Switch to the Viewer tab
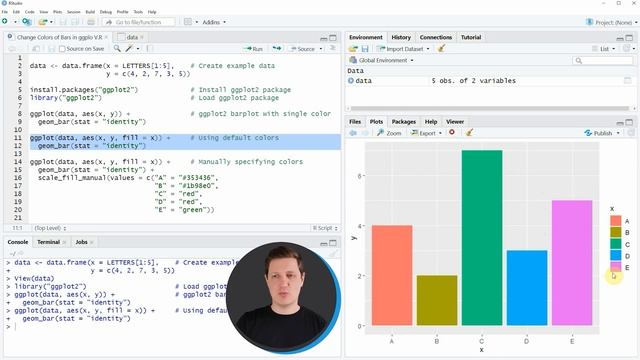This screenshot has height=360, width=640. coord(455,122)
